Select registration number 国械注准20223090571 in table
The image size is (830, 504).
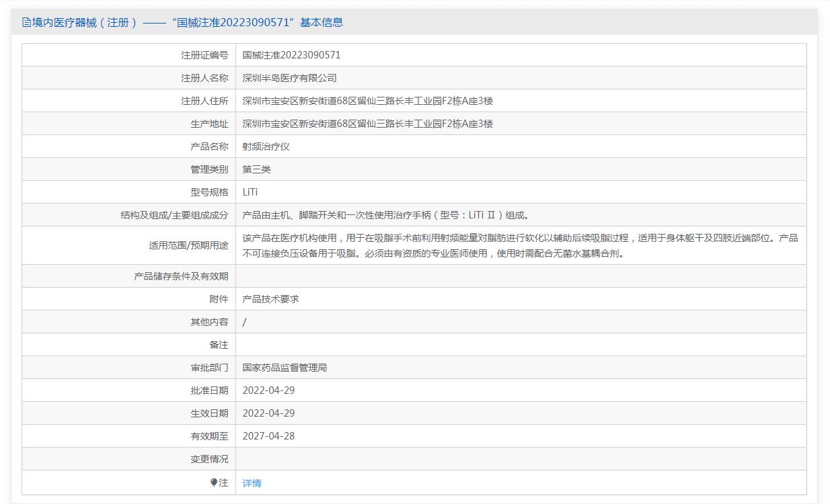point(291,55)
